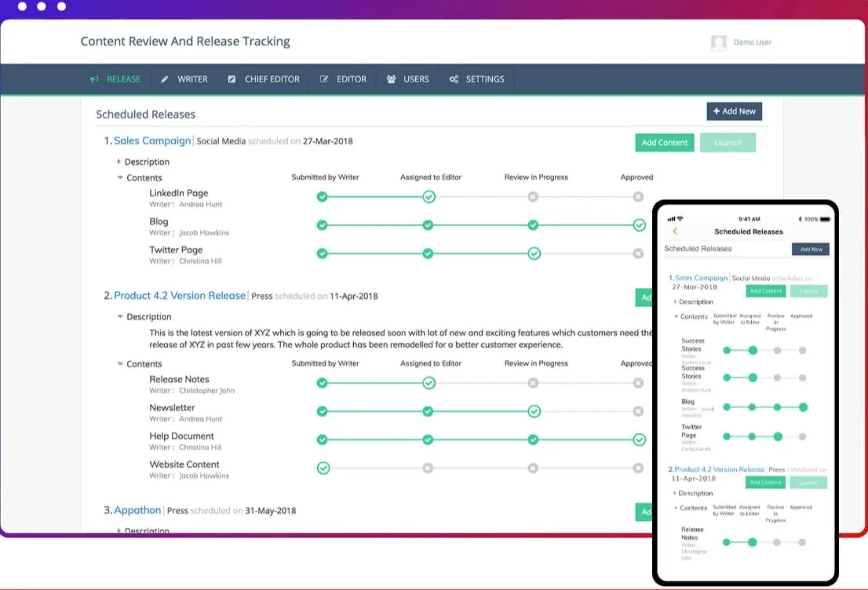Click the megaphone icon beside RELEASE
This screenshot has width=868, height=590.
point(94,79)
